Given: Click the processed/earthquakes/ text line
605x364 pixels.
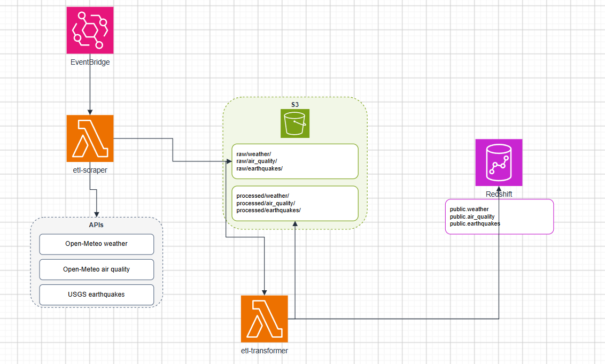Looking at the screenshot, I should coord(268,210).
